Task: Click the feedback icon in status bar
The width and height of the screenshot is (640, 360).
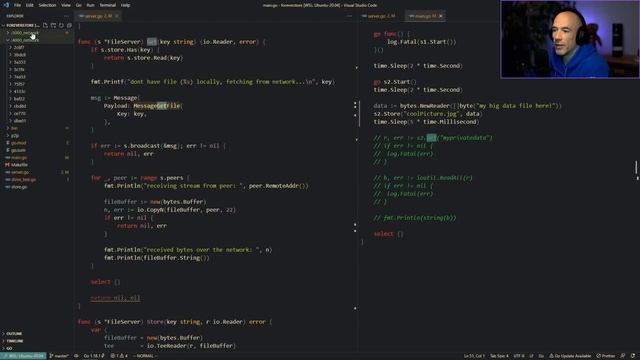Action: coord(623,356)
